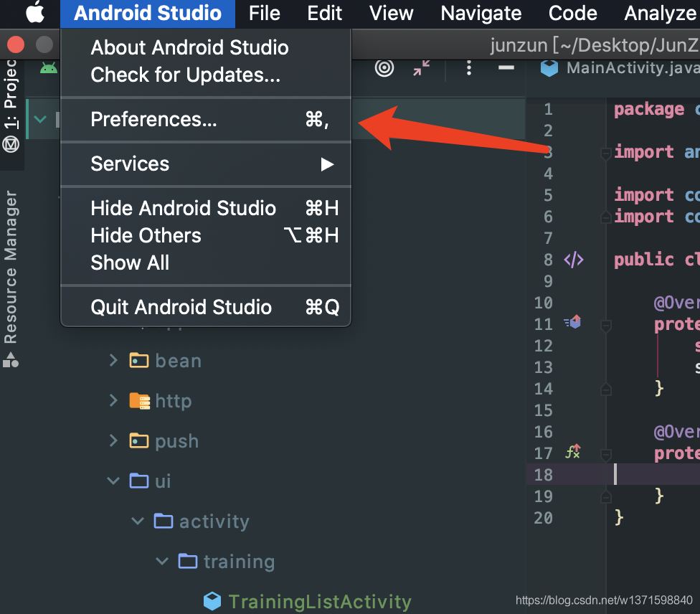Click the file icon on the MainActivity.java tab

(x=549, y=68)
